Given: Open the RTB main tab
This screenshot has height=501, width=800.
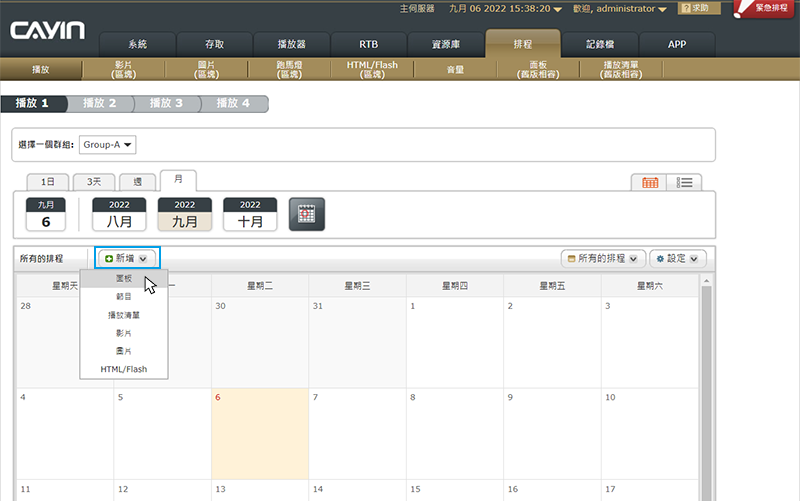Looking at the screenshot, I should click(368, 44).
